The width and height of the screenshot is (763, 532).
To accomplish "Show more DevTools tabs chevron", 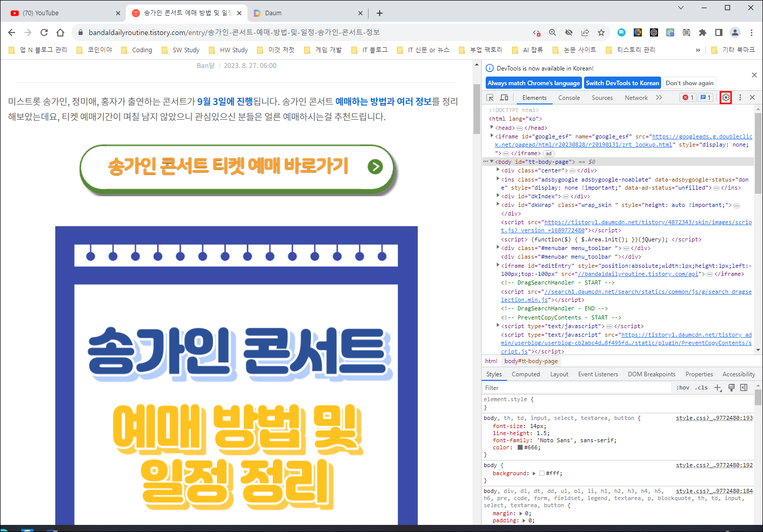I will click(x=659, y=97).
